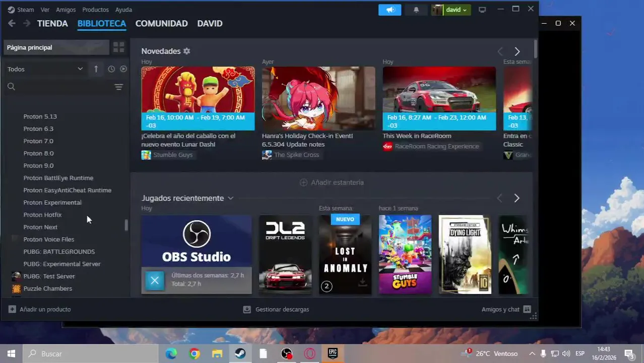This screenshot has width=644, height=363.
Task: Advance Jugados recientemente shelf right arrow
Action: (517, 198)
